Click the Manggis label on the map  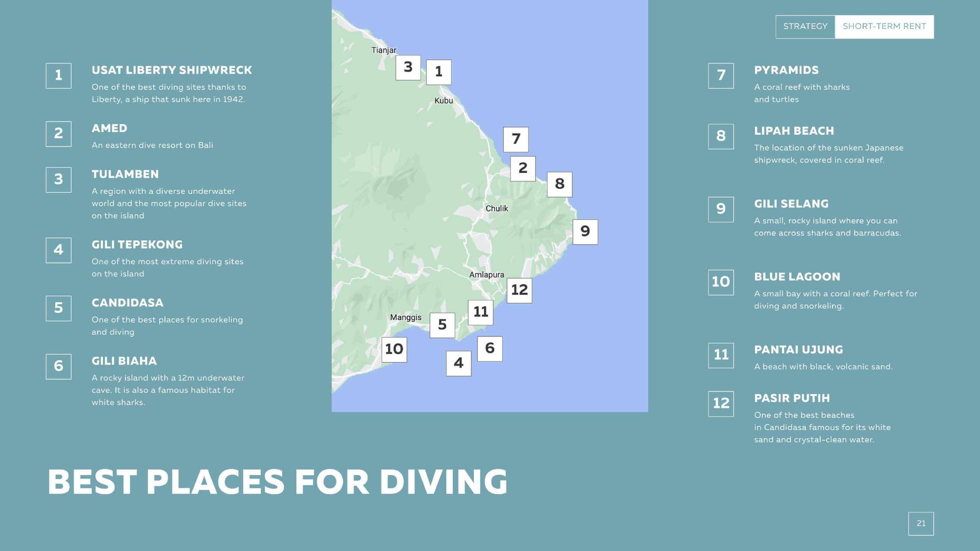[406, 317]
